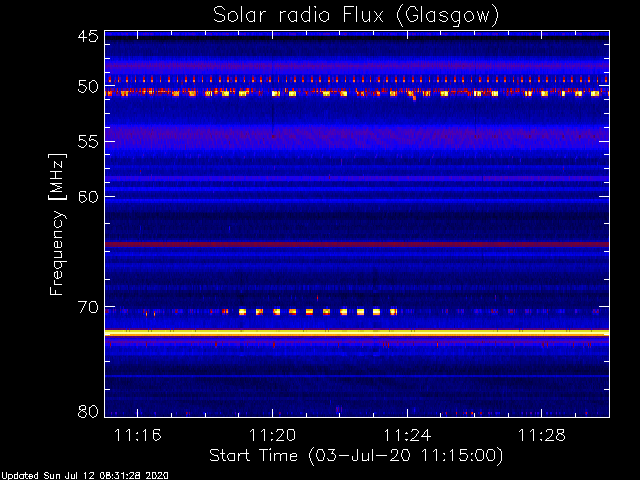Click the 11:20 time axis label
640x480 pixels.
coord(272,435)
